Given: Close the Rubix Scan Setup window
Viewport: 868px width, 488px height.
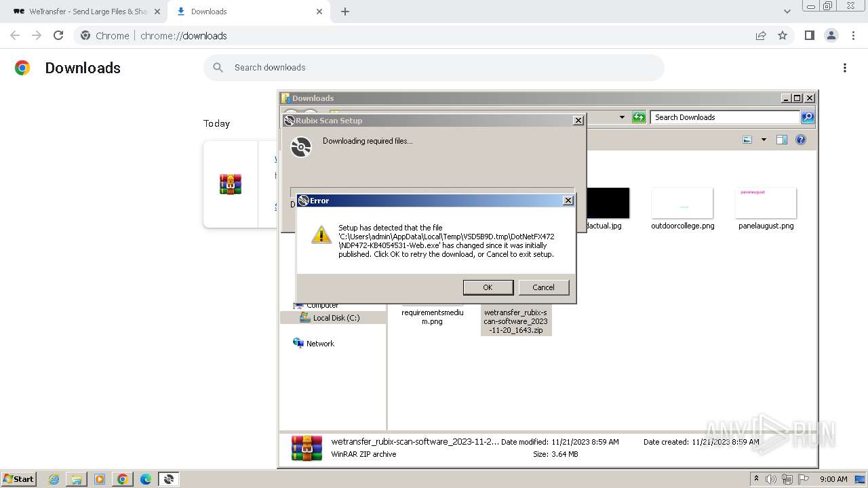Looking at the screenshot, I should (578, 121).
